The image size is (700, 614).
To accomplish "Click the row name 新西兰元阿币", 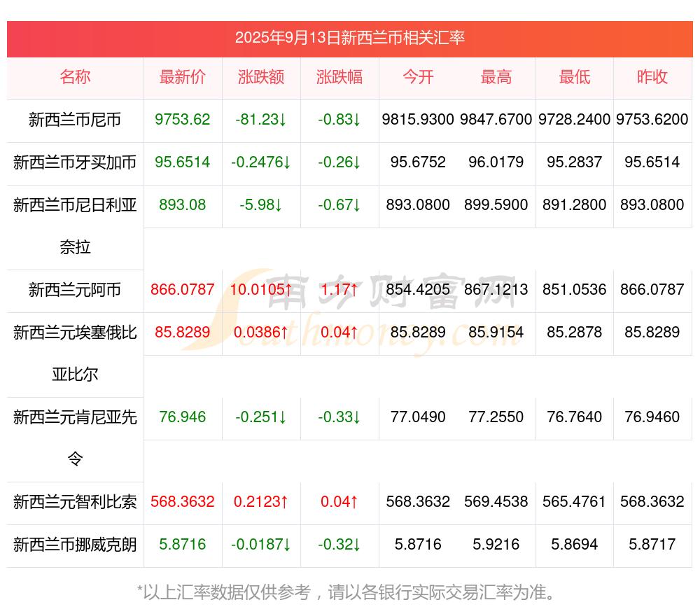I will point(75,290).
